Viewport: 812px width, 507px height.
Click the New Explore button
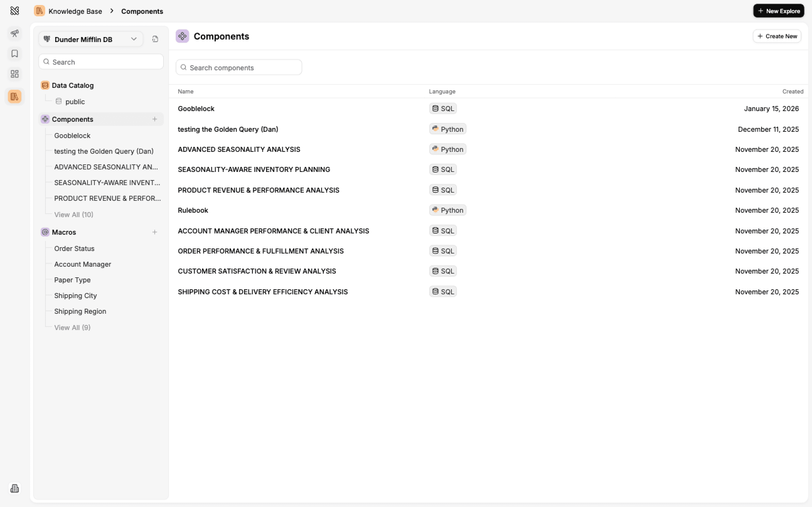778,10
